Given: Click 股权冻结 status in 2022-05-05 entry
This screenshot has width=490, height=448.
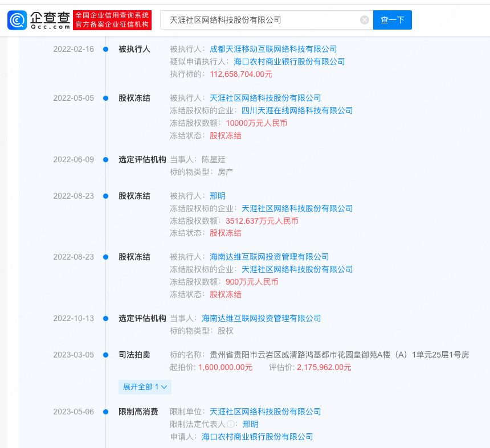Looking at the screenshot, I should [x=225, y=136].
